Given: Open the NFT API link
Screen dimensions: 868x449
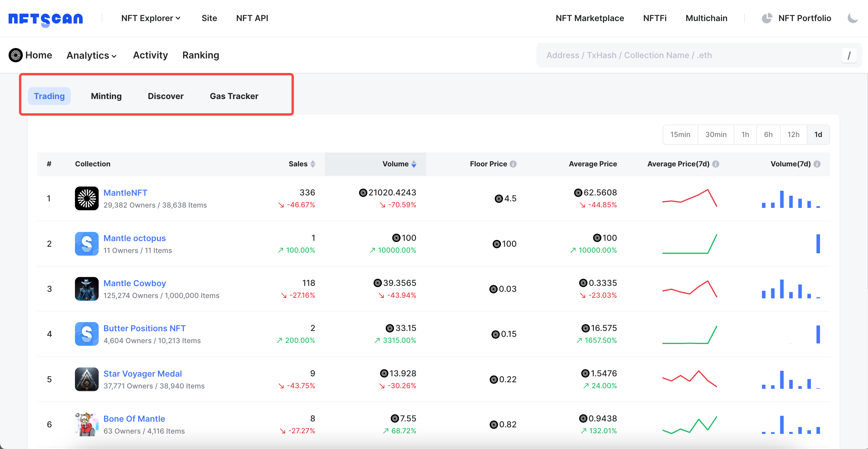Looking at the screenshot, I should click(252, 18).
